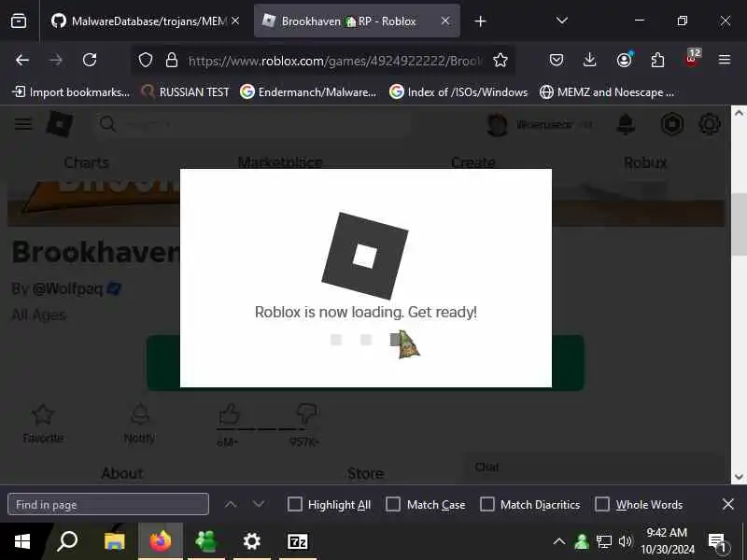This screenshot has height=560, width=747.
Task: Open the Firefox application hamburger menu
Action: click(725, 60)
